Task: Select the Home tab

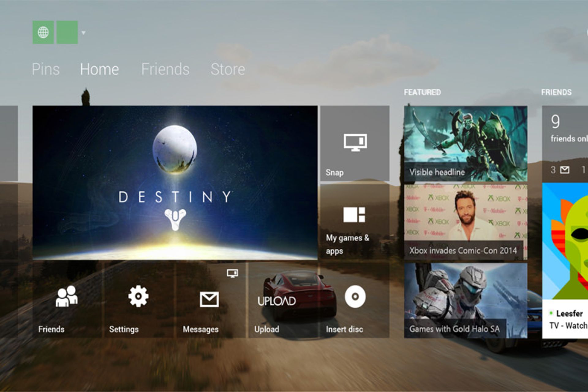Action: pos(100,69)
